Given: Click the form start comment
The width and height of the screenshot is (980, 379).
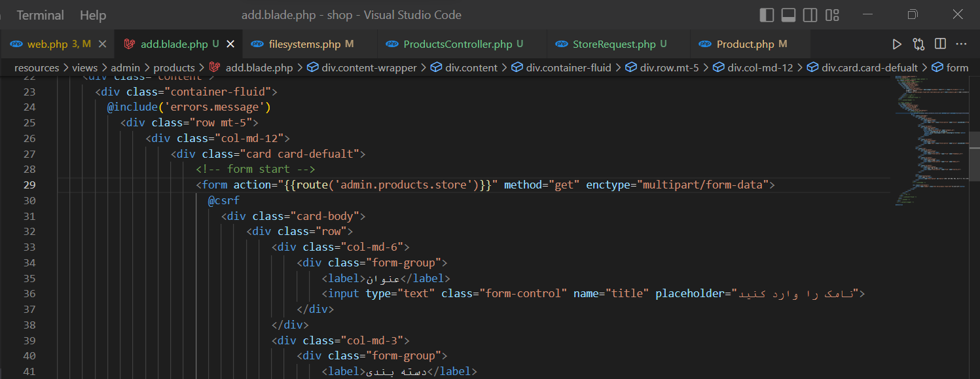Looking at the screenshot, I should (x=256, y=169).
